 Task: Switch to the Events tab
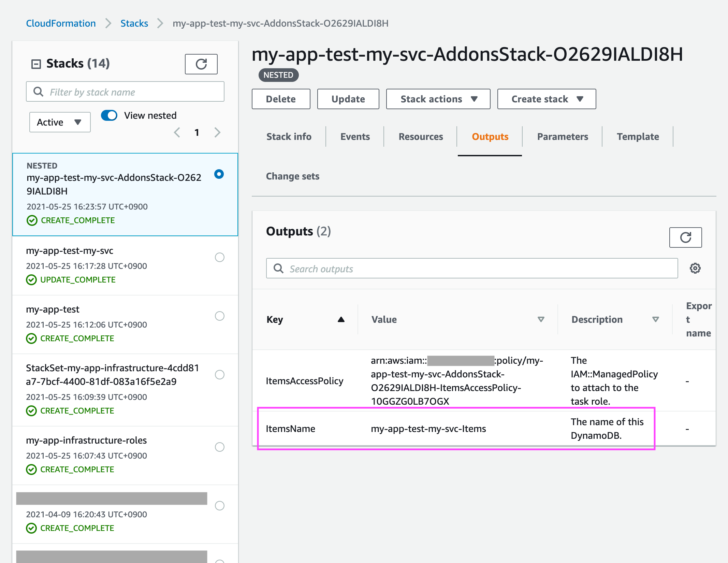[x=355, y=137]
